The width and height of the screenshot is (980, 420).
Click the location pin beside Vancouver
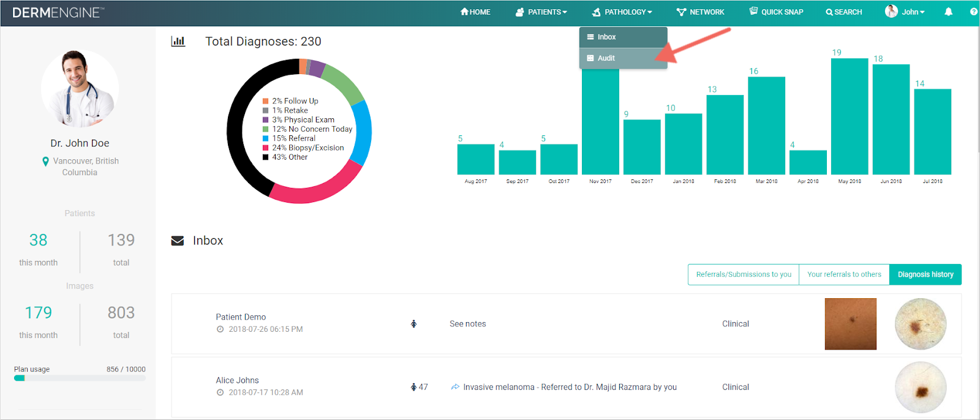[45, 162]
